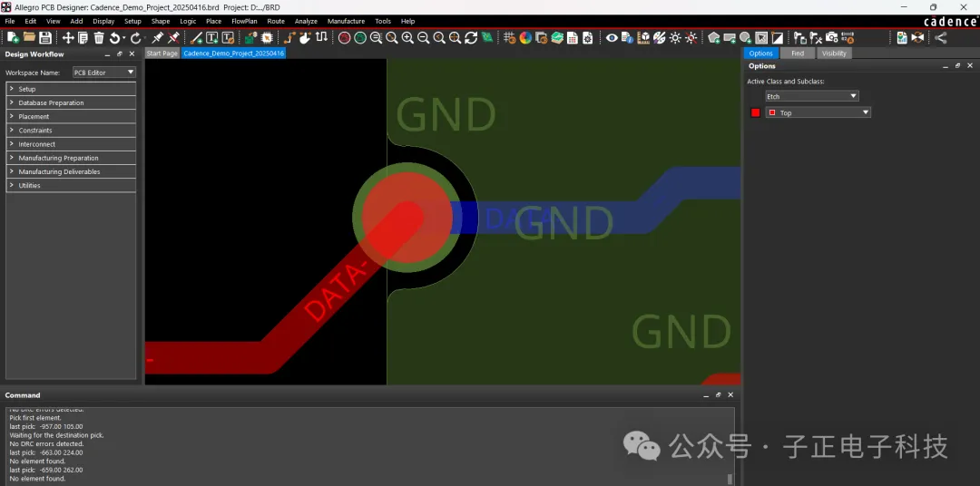
Task: Open the subclass Top dropdown
Action: [x=818, y=112]
